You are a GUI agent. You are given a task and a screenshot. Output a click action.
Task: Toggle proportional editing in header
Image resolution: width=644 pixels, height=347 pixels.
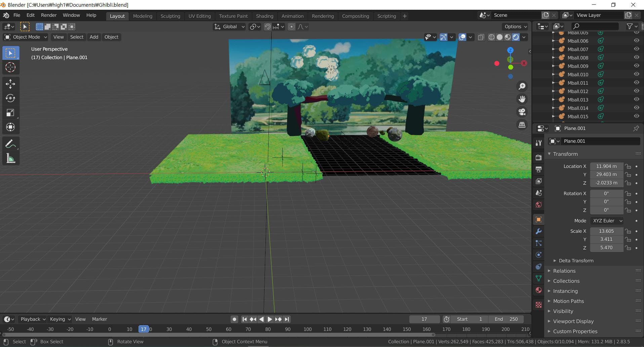tap(291, 27)
